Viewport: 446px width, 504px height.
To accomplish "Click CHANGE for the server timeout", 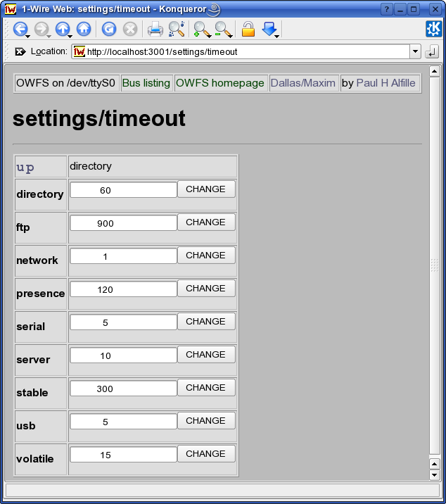I will tap(206, 355).
